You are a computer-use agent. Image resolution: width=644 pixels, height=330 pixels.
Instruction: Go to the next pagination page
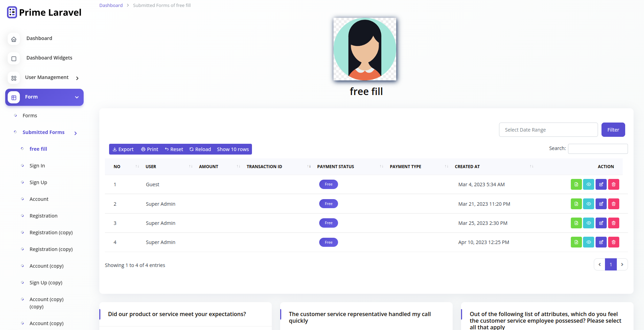[622, 265]
